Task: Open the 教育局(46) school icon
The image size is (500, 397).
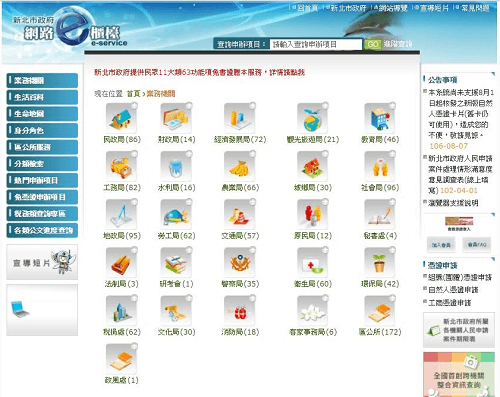Action: [x=380, y=118]
